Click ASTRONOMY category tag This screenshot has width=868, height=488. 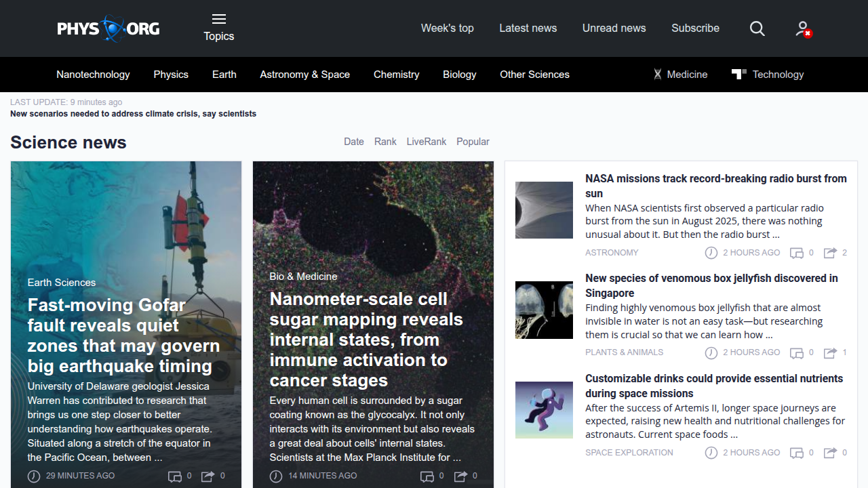[612, 253]
